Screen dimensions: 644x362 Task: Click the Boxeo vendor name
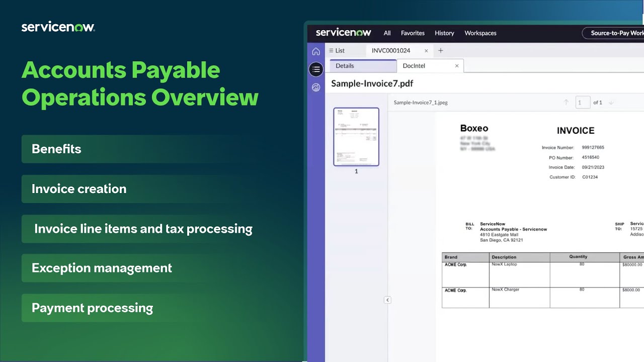point(474,128)
